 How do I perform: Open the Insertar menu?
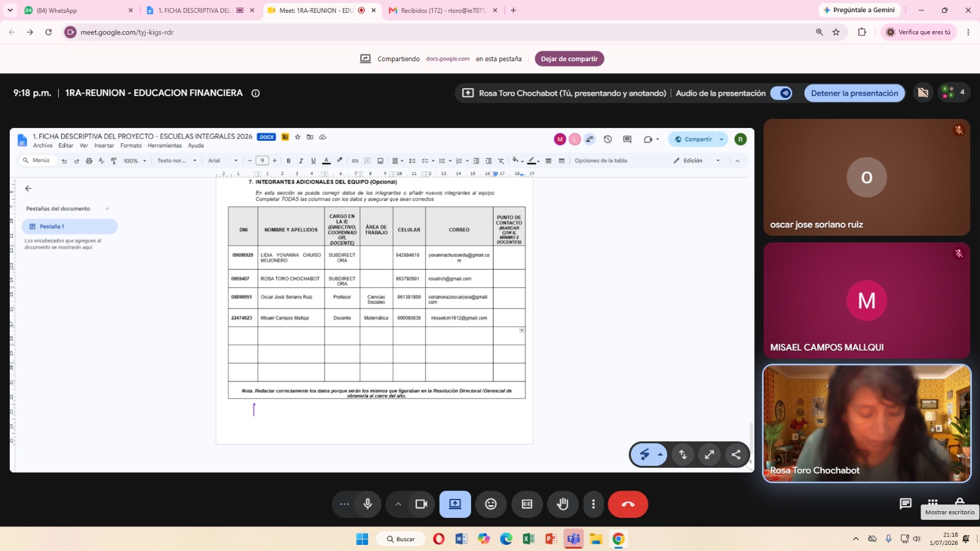point(104,146)
